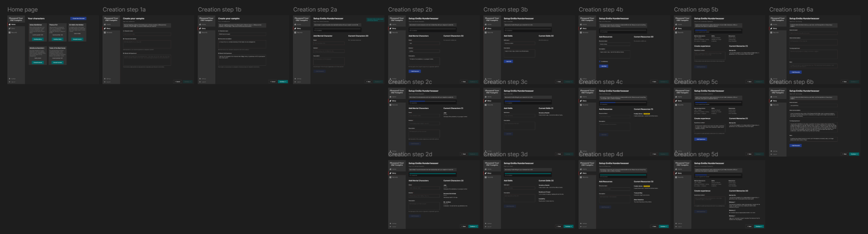Select Story nav item in Creation step 2b

397,28
